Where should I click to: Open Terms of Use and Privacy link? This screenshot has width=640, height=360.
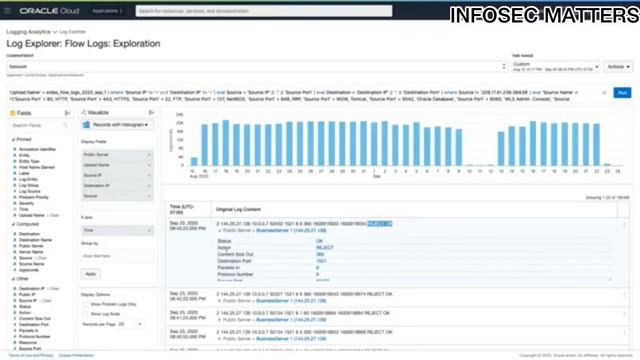(31, 356)
